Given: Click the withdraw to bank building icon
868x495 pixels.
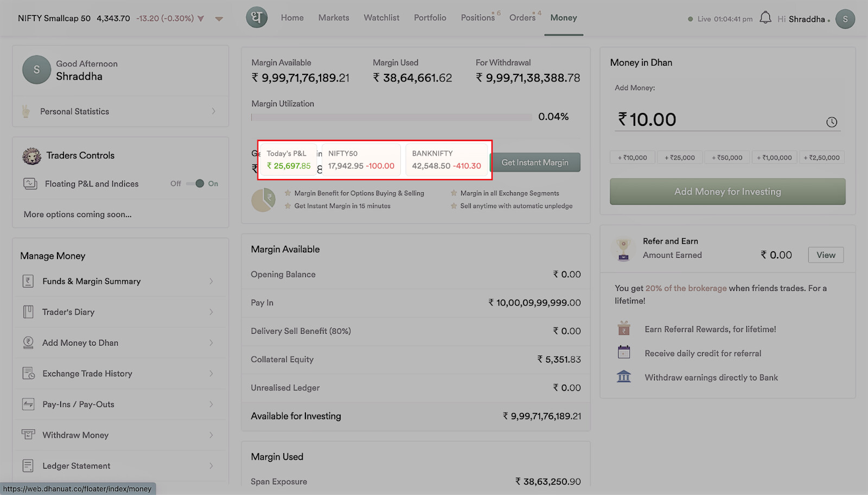Looking at the screenshot, I should pyautogui.click(x=624, y=376).
